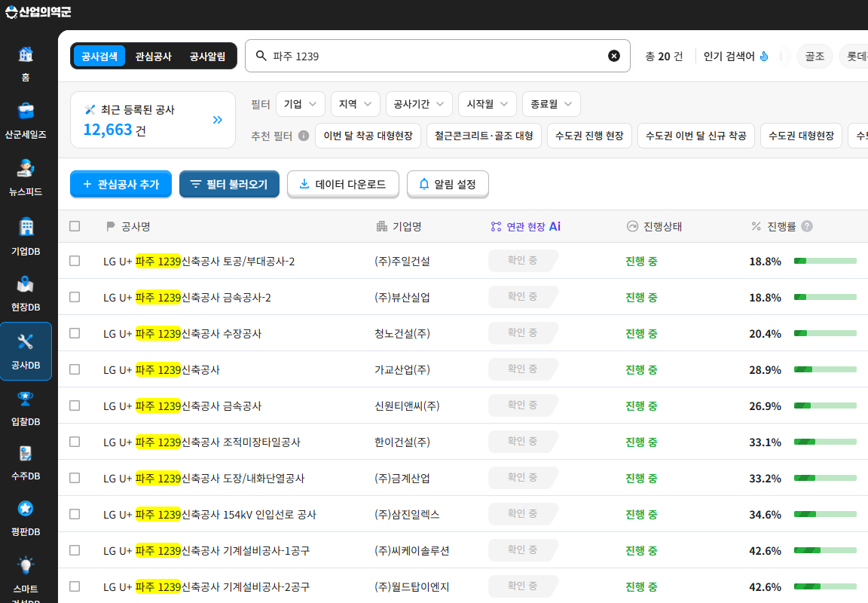Viewport: 868px width, 603px height.
Task: Click company name (주)부산실업
Action: (402, 297)
